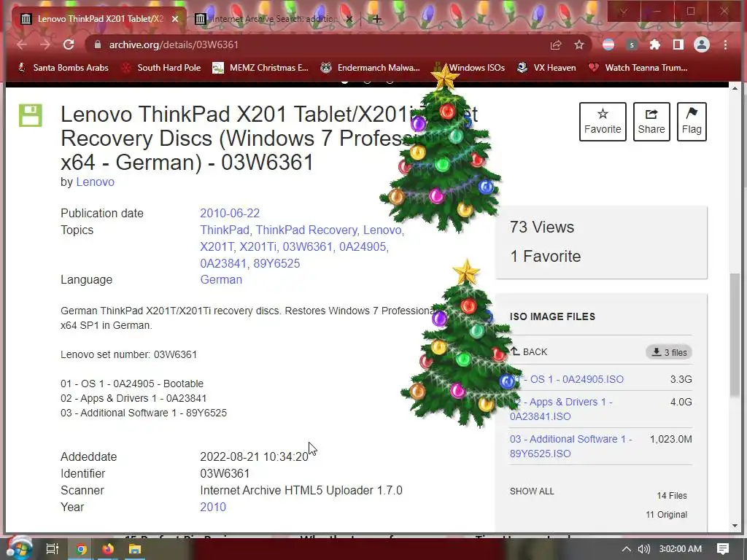
Task: Open the Endermanch Malwa... bookmark
Action: pos(371,68)
